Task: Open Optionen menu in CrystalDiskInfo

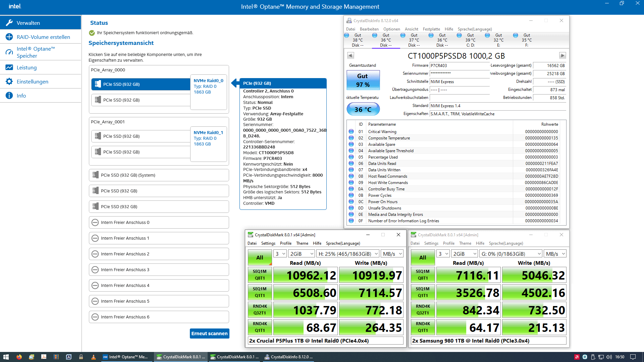Action: (x=391, y=29)
